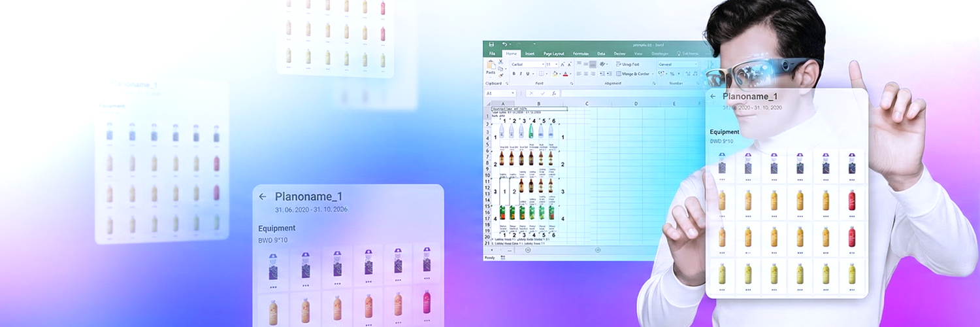
Task: Click the fx Insert Function icon
Action: click(554, 94)
